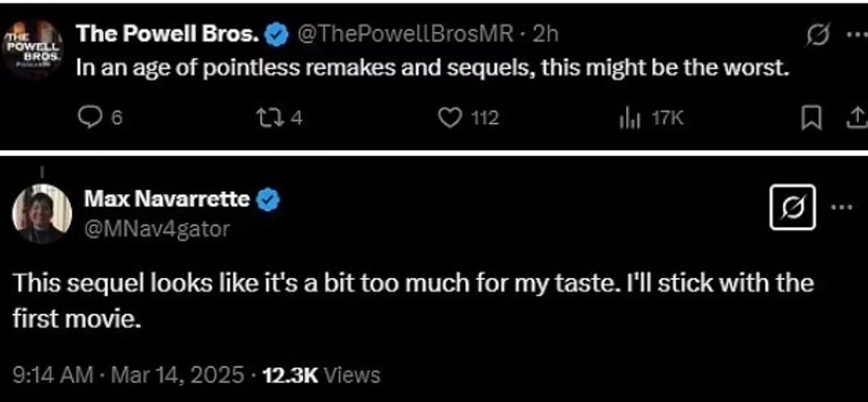
Task: Like the tweet with 112 likes
Action: pyautogui.click(x=452, y=118)
